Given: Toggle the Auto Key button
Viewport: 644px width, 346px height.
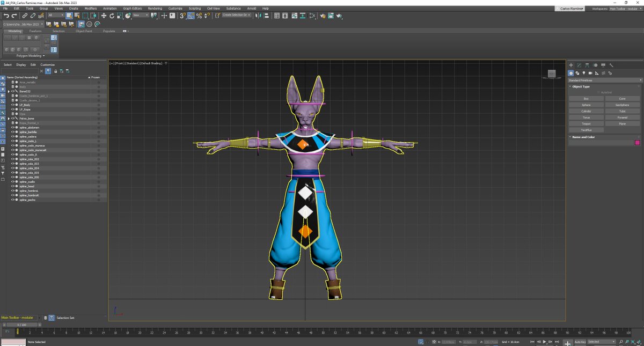Looking at the screenshot, I should tap(580, 342).
